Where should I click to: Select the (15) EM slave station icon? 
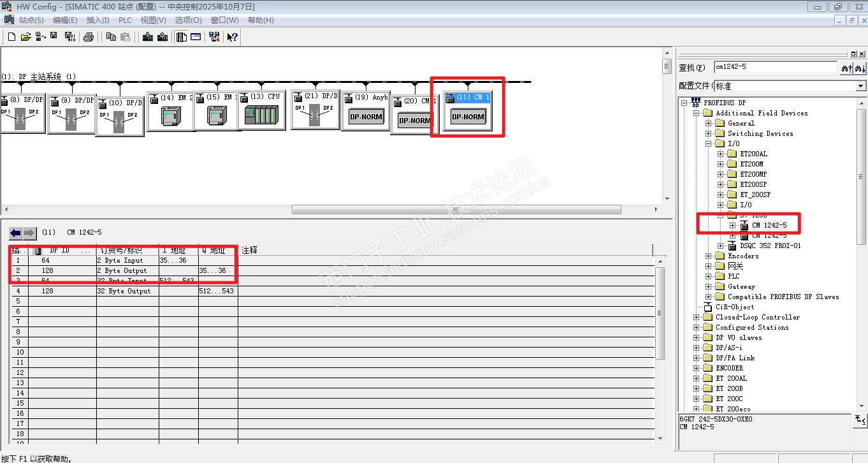(x=217, y=111)
